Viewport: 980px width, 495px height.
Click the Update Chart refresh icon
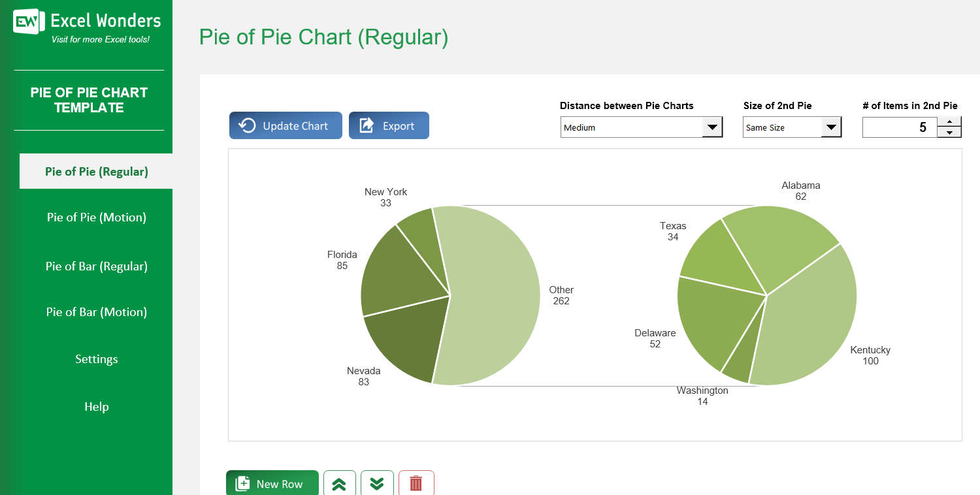[x=248, y=125]
